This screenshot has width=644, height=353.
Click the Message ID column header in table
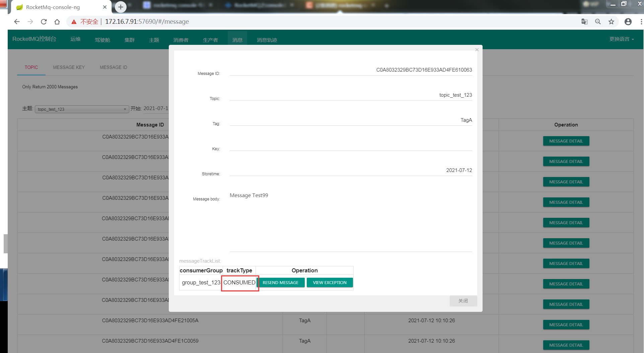click(150, 124)
